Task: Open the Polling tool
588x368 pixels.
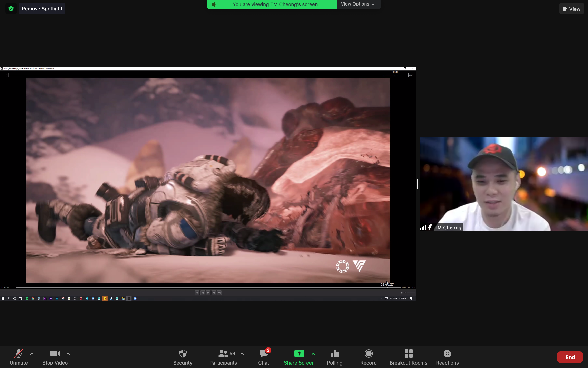Action: click(x=335, y=357)
